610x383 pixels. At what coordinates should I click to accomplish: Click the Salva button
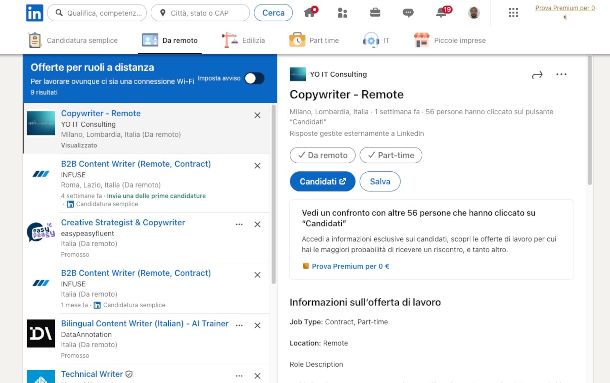[x=380, y=181]
